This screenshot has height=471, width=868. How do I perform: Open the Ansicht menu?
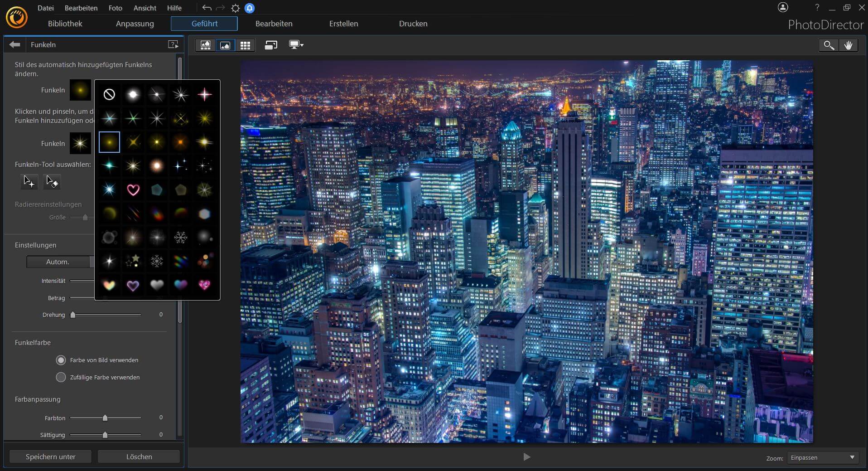click(145, 8)
